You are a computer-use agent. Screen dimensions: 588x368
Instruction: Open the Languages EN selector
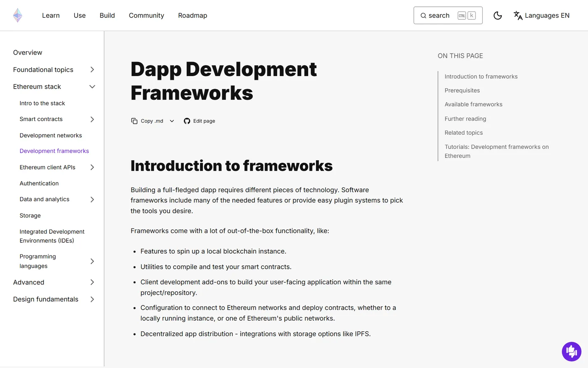coord(542,16)
